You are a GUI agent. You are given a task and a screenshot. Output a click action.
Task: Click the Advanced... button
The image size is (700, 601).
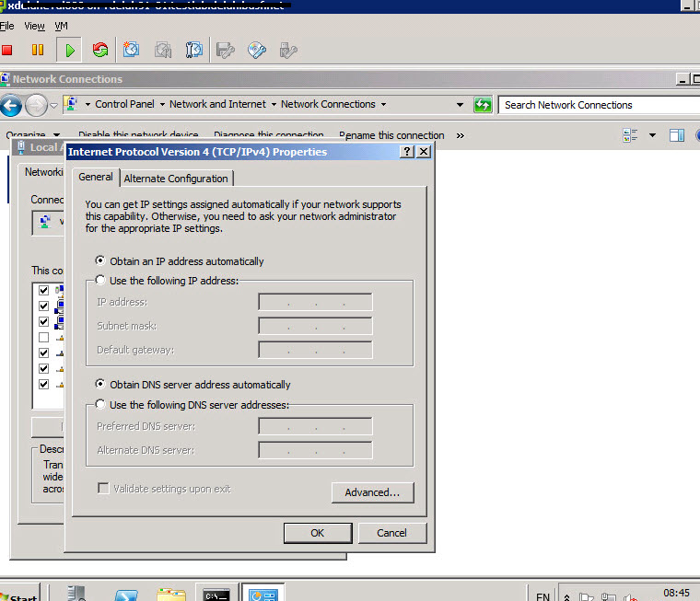[372, 492]
